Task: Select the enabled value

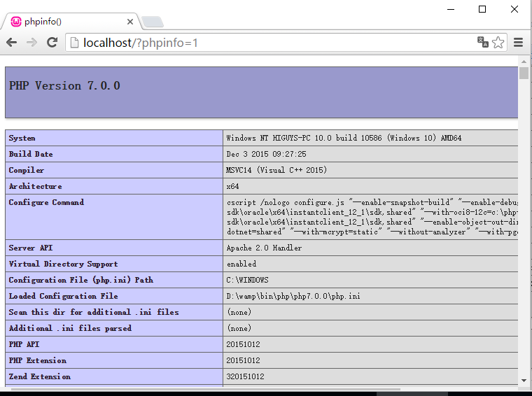Action: pyautogui.click(x=241, y=264)
